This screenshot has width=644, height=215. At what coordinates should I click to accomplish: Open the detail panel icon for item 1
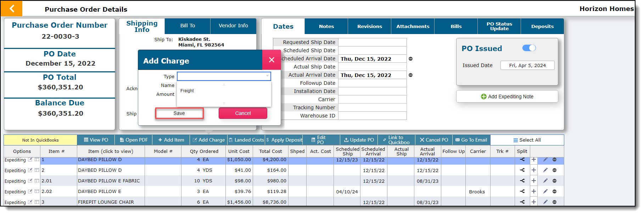pos(37,160)
